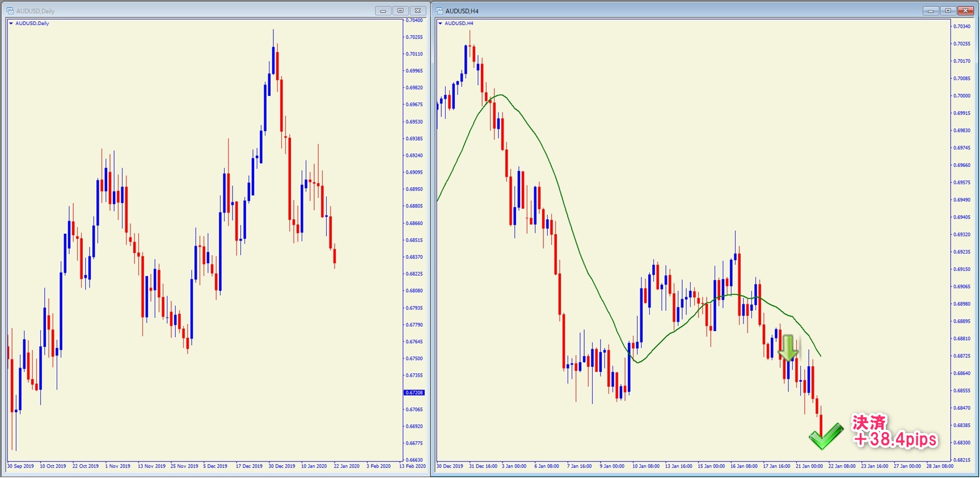This screenshot has height=478, width=980.
Task: Click time label 9 Jan 00:00 on H4 chart
Action: [612, 466]
